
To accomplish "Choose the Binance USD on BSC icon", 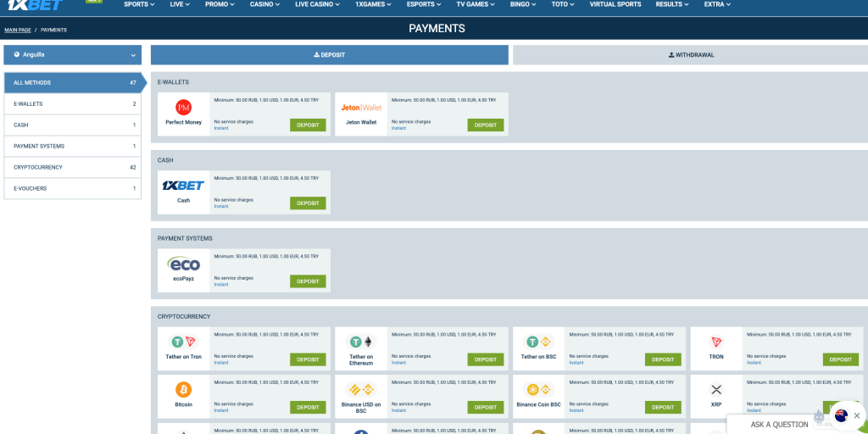I will 361,390.
